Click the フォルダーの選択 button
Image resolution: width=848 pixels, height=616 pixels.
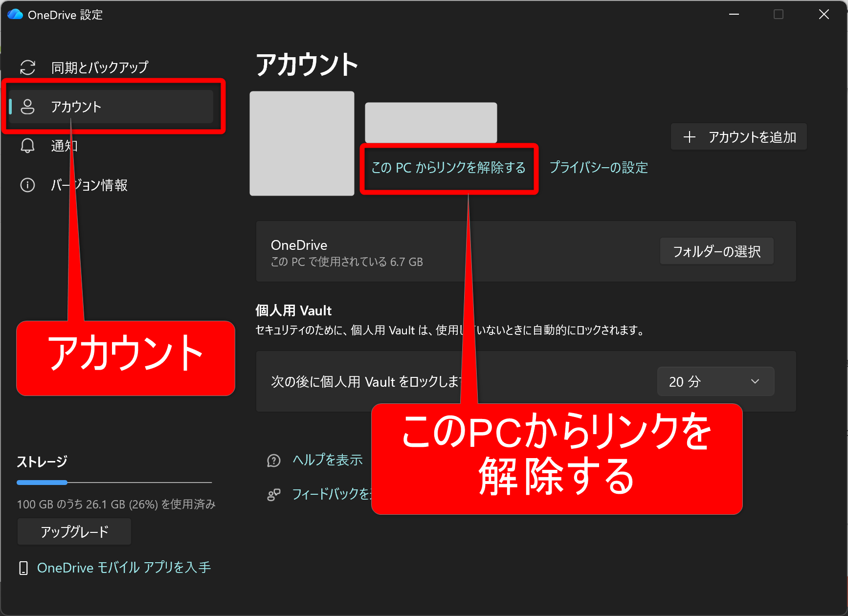click(716, 251)
